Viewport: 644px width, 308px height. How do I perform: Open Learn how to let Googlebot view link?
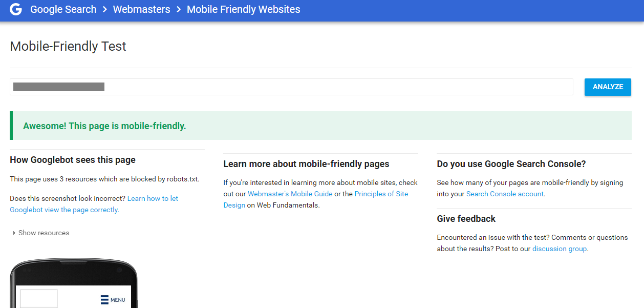pos(94,204)
